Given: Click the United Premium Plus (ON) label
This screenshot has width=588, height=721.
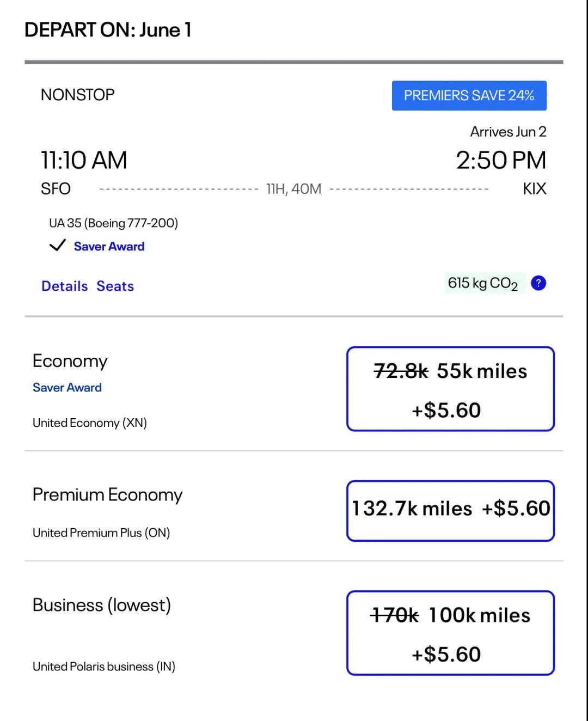Looking at the screenshot, I should 101,533.
